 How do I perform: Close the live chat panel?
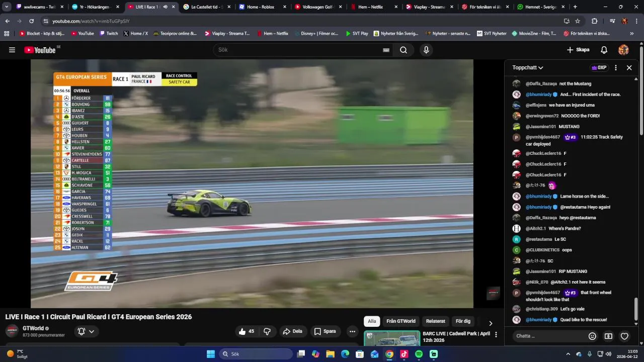click(x=629, y=67)
